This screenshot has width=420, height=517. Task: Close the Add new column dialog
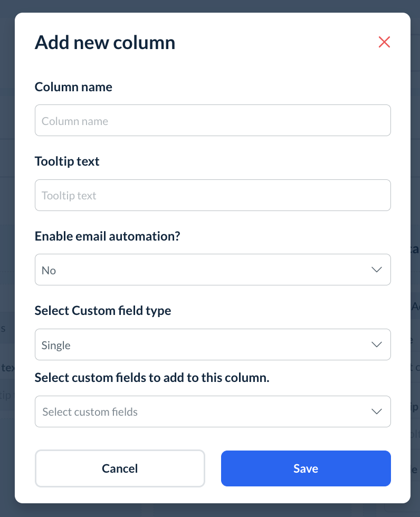point(384,42)
